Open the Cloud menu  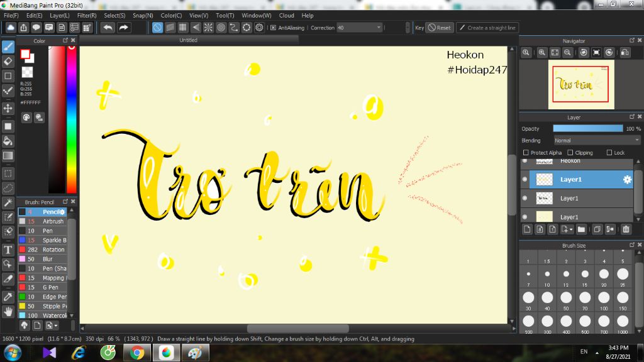click(286, 16)
